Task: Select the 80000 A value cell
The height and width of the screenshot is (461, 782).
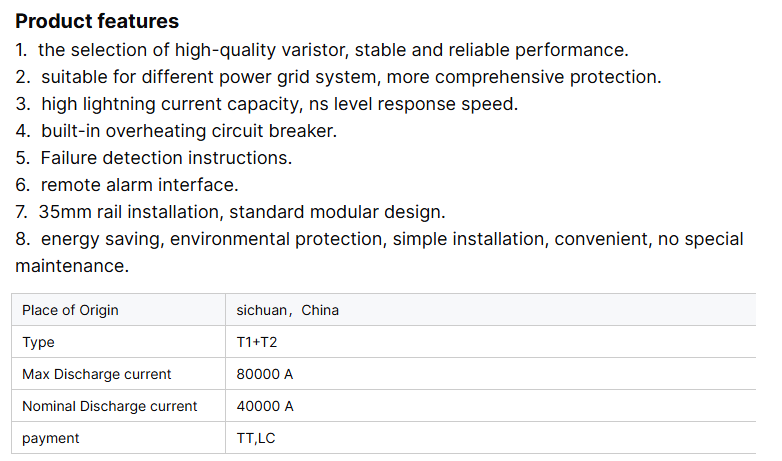Action: click(265, 374)
